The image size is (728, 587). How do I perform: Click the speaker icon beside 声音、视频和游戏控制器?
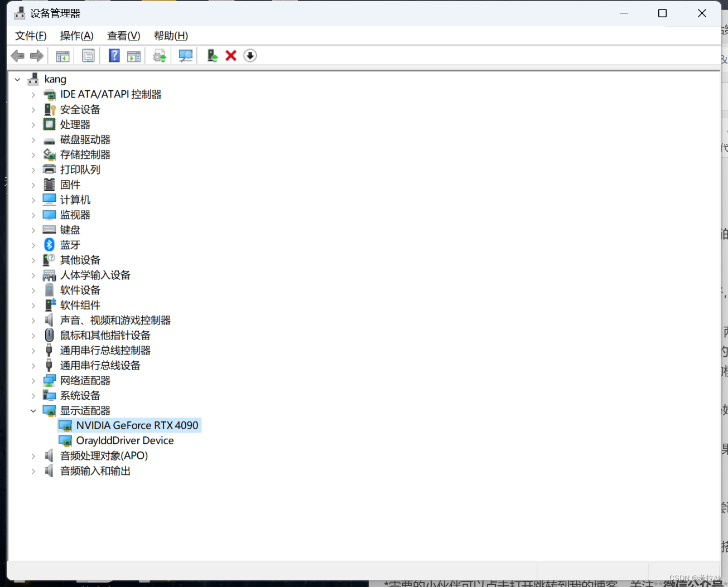tap(49, 320)
